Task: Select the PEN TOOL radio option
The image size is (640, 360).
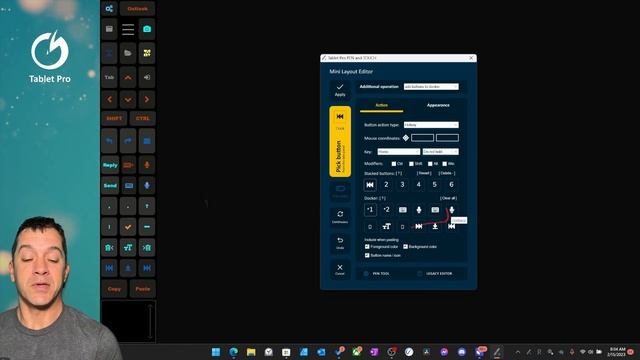Action: pyautogui.click(x=366, y=274)
